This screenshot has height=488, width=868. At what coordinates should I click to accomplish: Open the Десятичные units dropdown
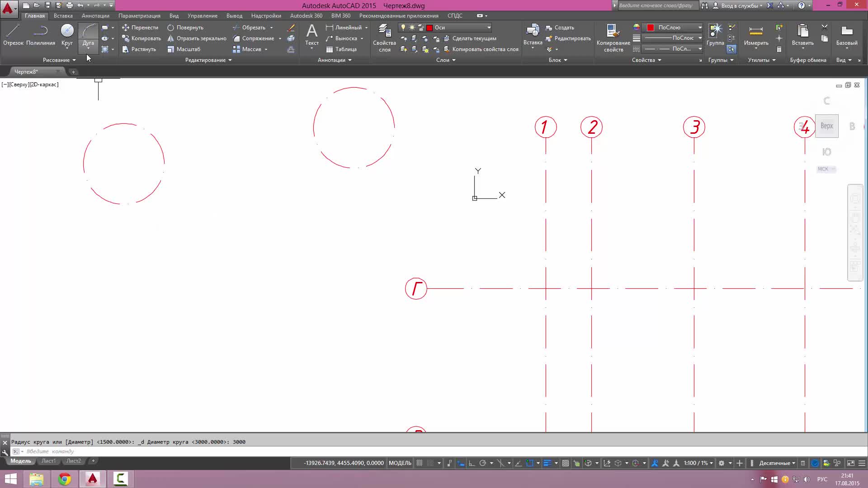pos(777,463)
